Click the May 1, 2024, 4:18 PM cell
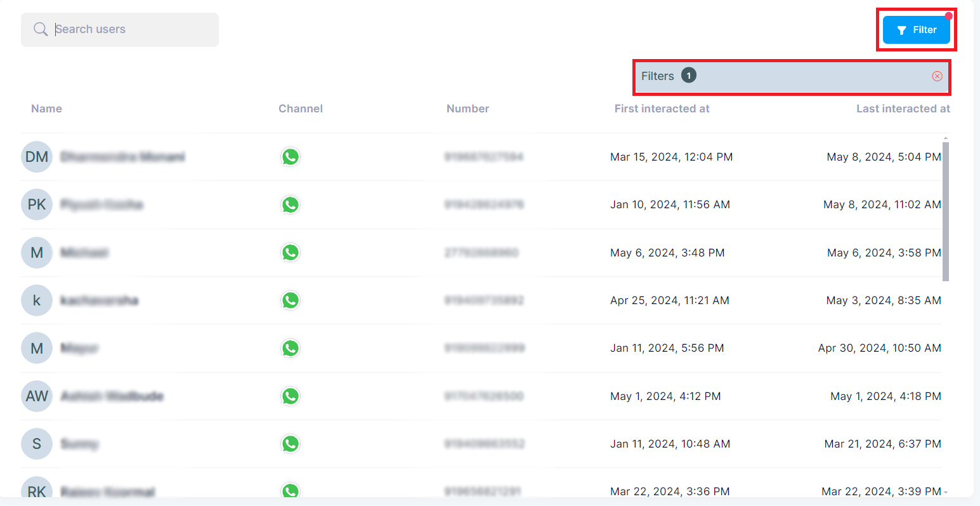The image size is (980, 506). [885, 396]
